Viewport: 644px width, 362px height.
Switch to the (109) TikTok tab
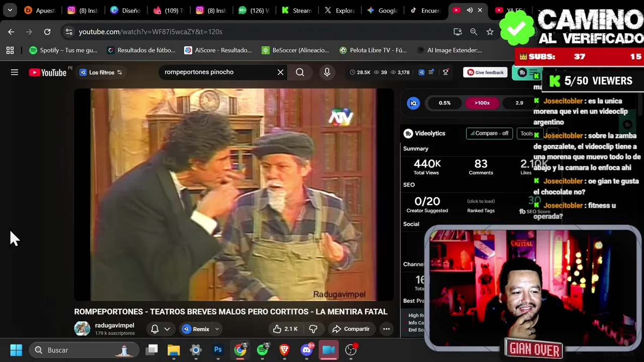168,10
